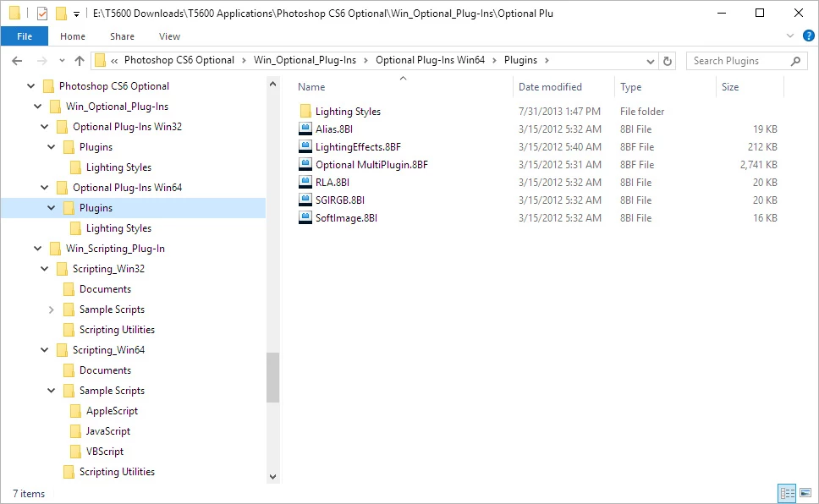This screenshot has height=504, width=819.
Task: Sort by the Type column header
Action: click(630, 87)
